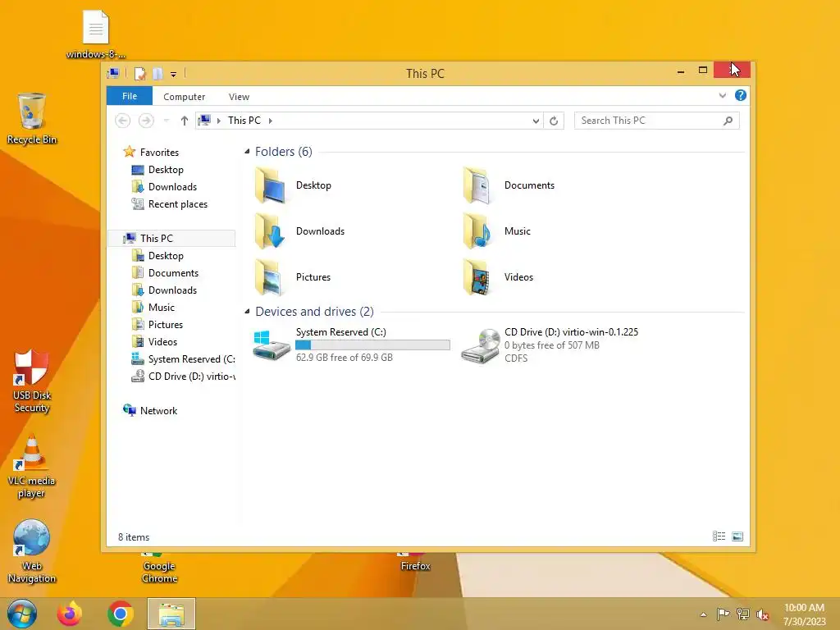Select Desktop under This PC tree

[x=166, y=256]
